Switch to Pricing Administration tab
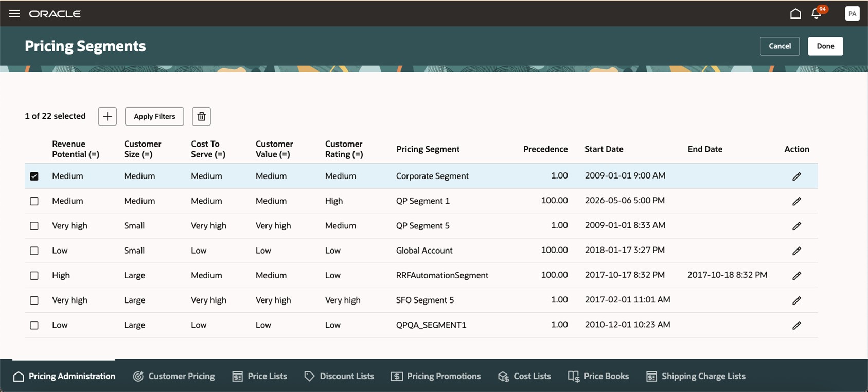Image resolution: width=868 pixels, height=392 pixels. click(64, 376)
